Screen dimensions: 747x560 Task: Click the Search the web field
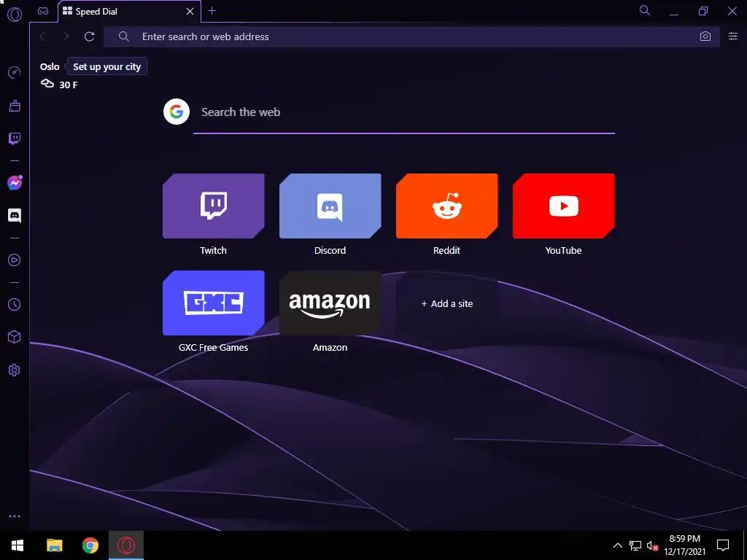click(404, 112)
